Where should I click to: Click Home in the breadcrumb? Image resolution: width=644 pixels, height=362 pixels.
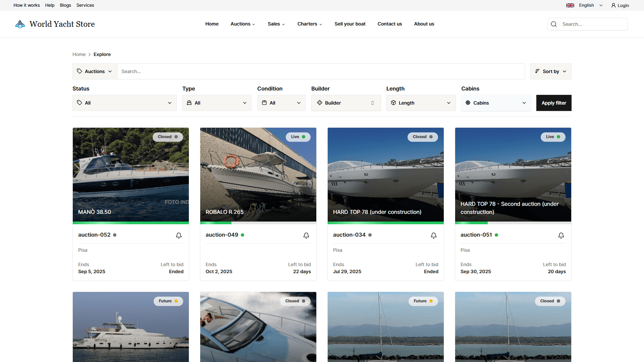[79, 54]
